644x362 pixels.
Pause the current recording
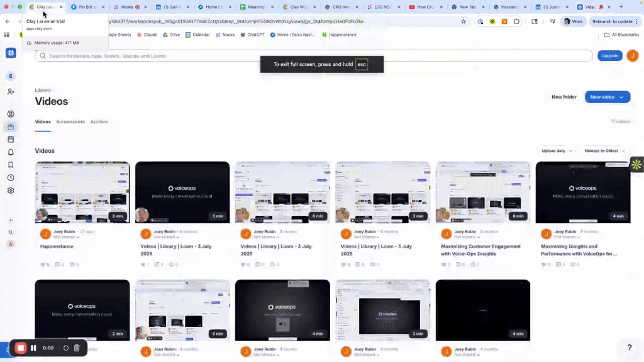point(34,348)
